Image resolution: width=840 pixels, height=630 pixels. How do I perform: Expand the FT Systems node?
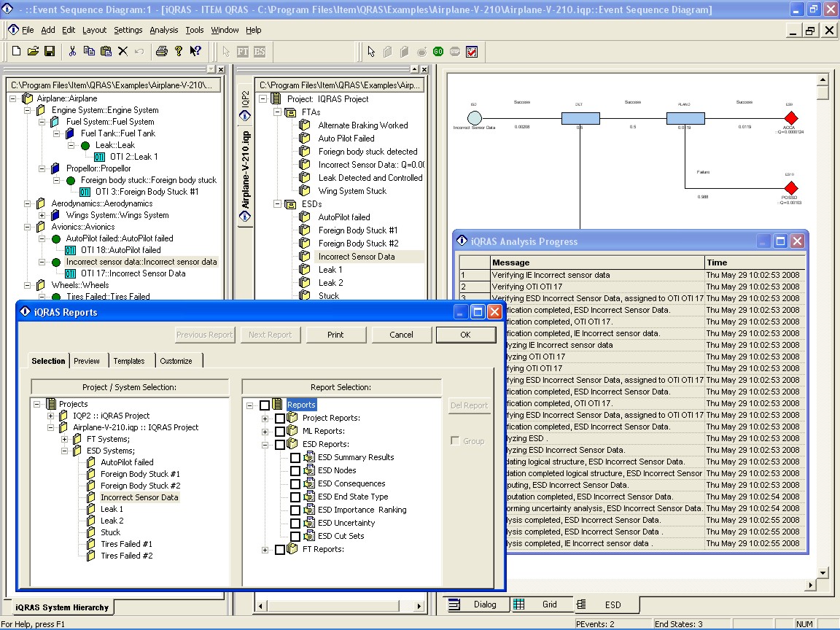click(x=64, y=439)
